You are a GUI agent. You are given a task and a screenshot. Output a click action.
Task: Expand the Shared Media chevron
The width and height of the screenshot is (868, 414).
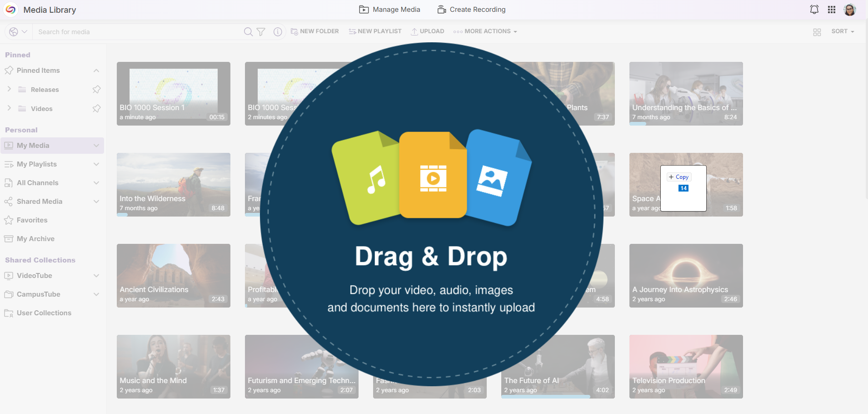(x=96, y=202)
